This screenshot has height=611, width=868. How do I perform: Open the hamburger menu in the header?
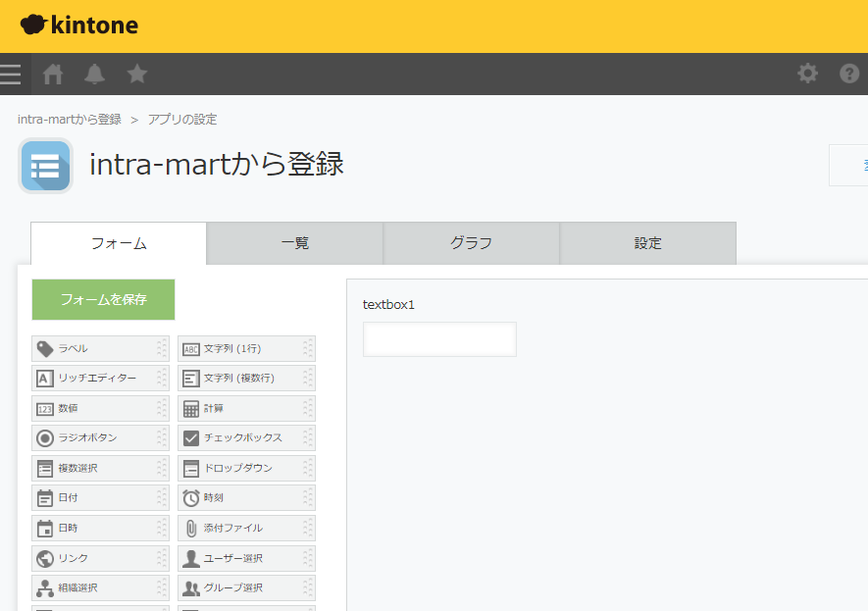coord(11,75)
